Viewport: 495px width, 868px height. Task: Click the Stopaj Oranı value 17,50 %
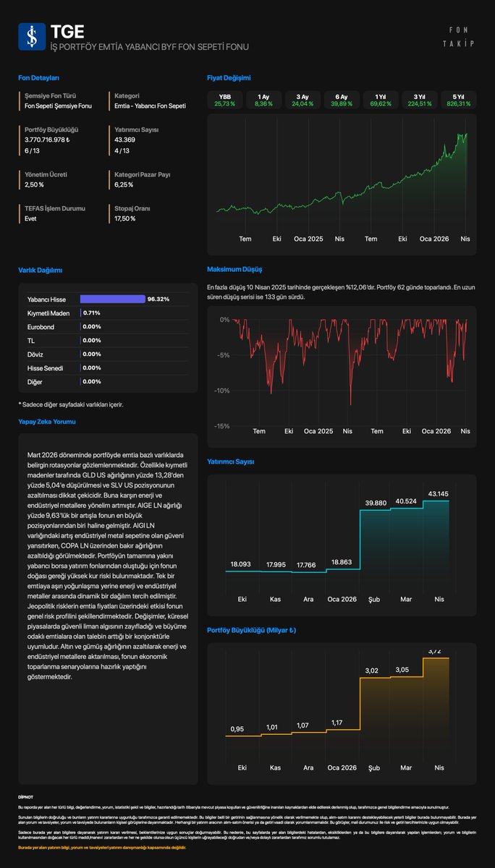point(125,218)
